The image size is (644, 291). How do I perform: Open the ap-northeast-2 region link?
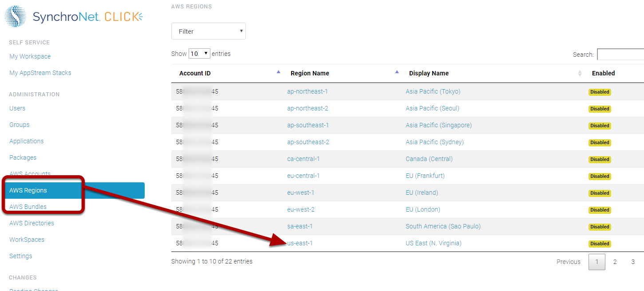(x=308, y=108)
